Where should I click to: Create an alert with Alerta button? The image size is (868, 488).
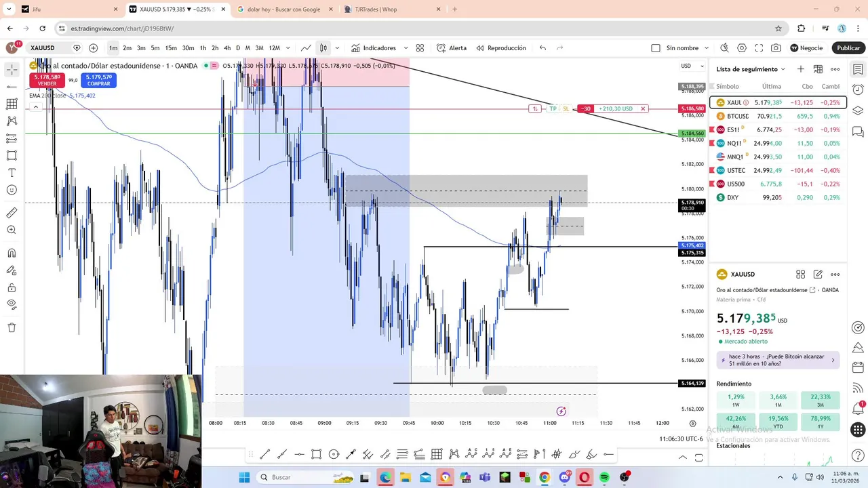tap(452, 48)
